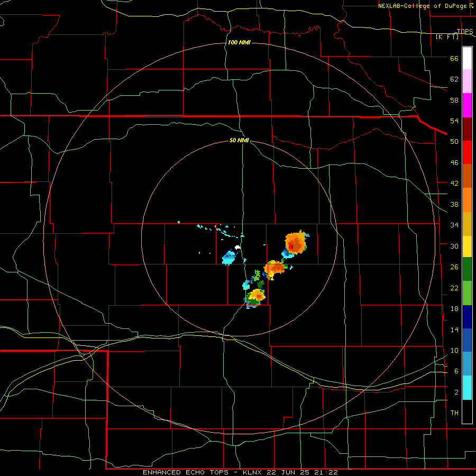Click the dark maroon swatch on the scale
This screenshot has height=476, width=476.
[467, 129]
